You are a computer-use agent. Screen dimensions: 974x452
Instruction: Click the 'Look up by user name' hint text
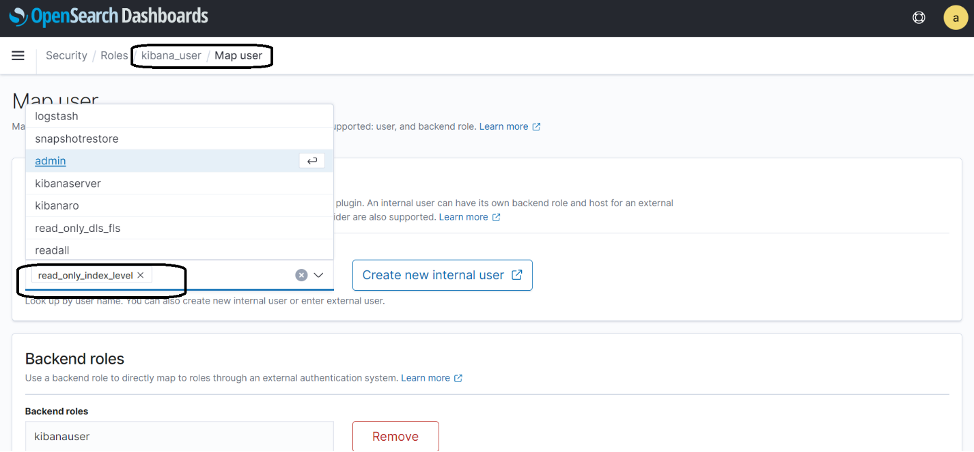(205, 301)
